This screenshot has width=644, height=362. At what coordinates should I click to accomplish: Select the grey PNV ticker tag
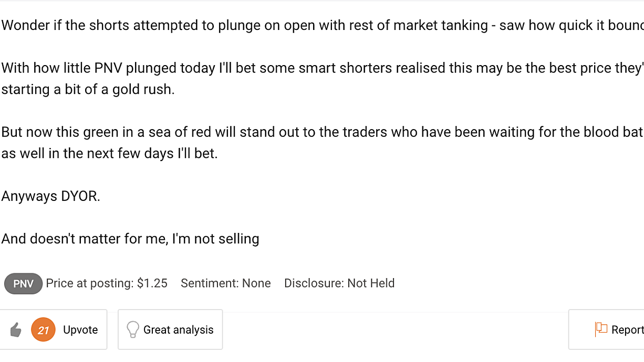coord(23,284)
